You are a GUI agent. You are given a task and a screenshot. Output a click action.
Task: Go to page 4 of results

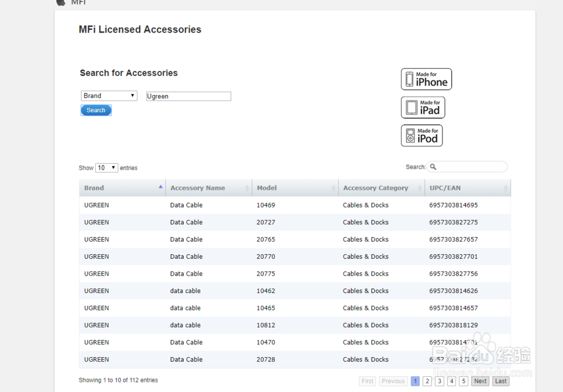pos(452,381)
